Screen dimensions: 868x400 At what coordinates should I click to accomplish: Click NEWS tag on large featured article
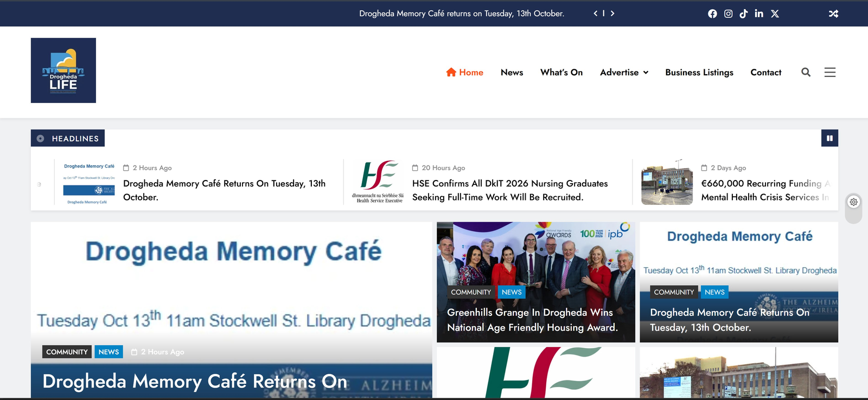(x=108, y=352)
